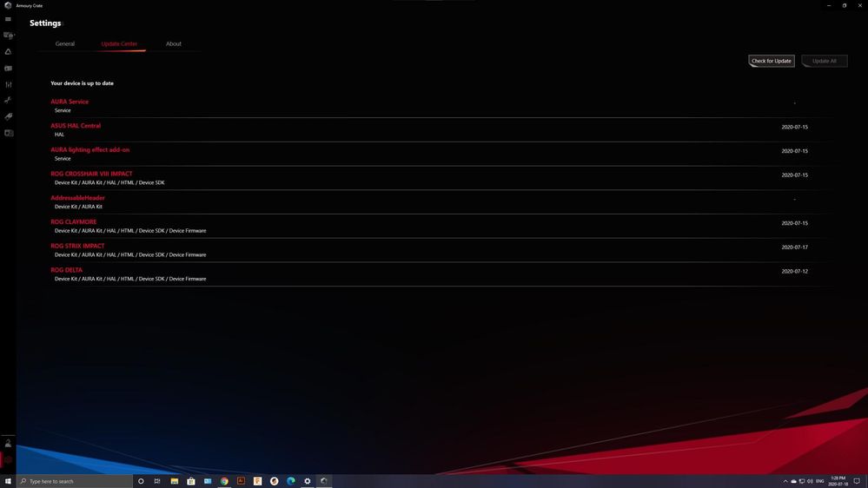The height and width of the screenshot is (488, 868).
Task: Open Google Chrome from the taskbar
Action: coord(224,481)
